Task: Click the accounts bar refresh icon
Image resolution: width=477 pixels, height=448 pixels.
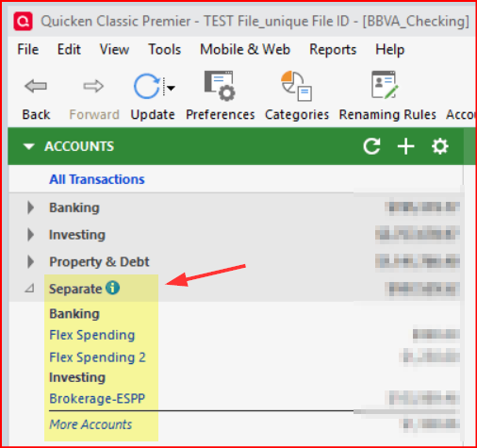Action: (x=371, y=146)
